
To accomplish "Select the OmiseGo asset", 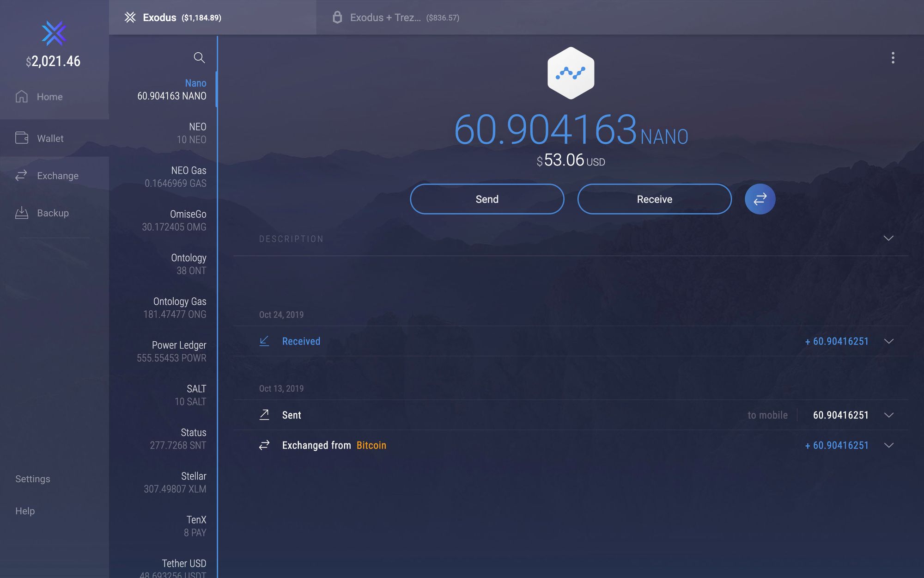I will point(163,221).
